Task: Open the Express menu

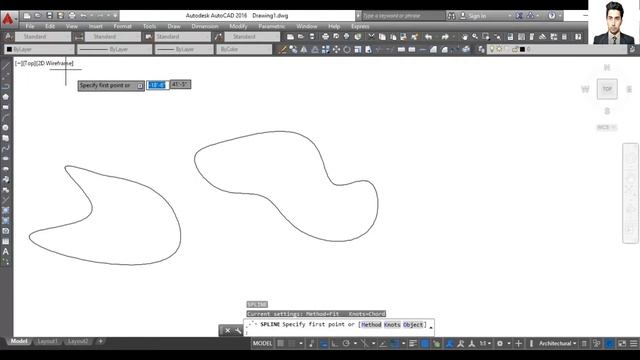Action: 360,26
